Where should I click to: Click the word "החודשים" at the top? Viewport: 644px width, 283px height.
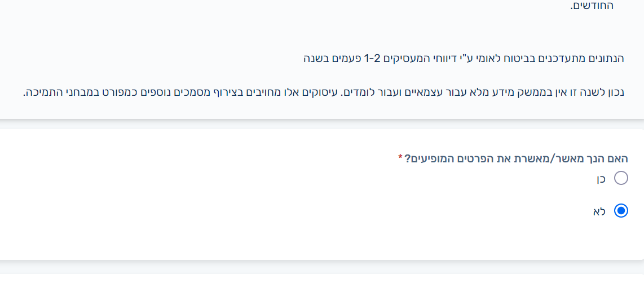tap(591, 6)
